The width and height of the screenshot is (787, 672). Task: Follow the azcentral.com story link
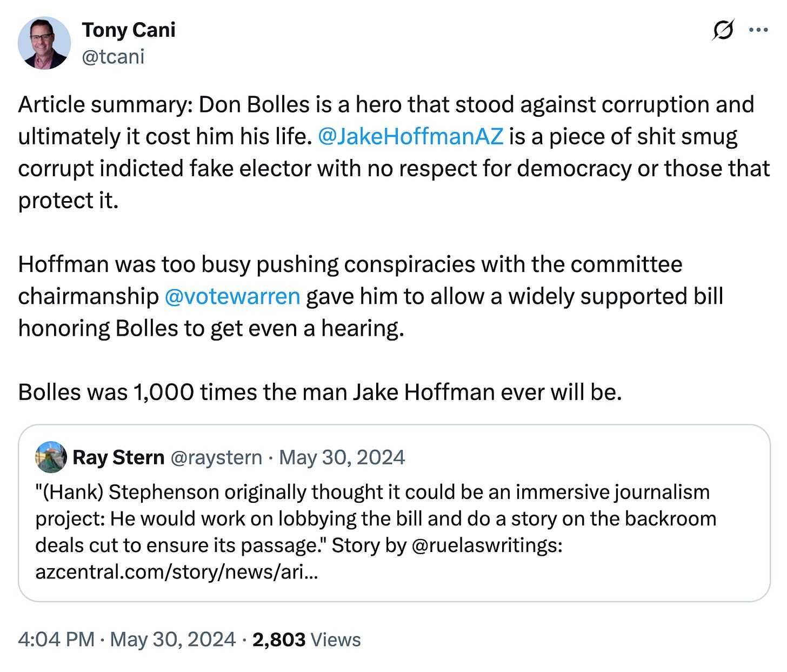tap(176, 571)
